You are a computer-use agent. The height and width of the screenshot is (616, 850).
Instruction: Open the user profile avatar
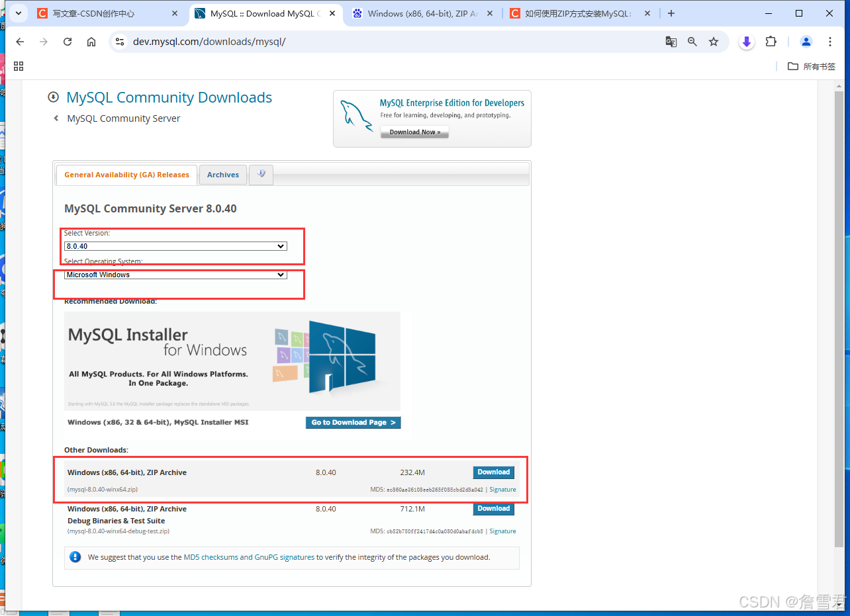tap(806, 42)
